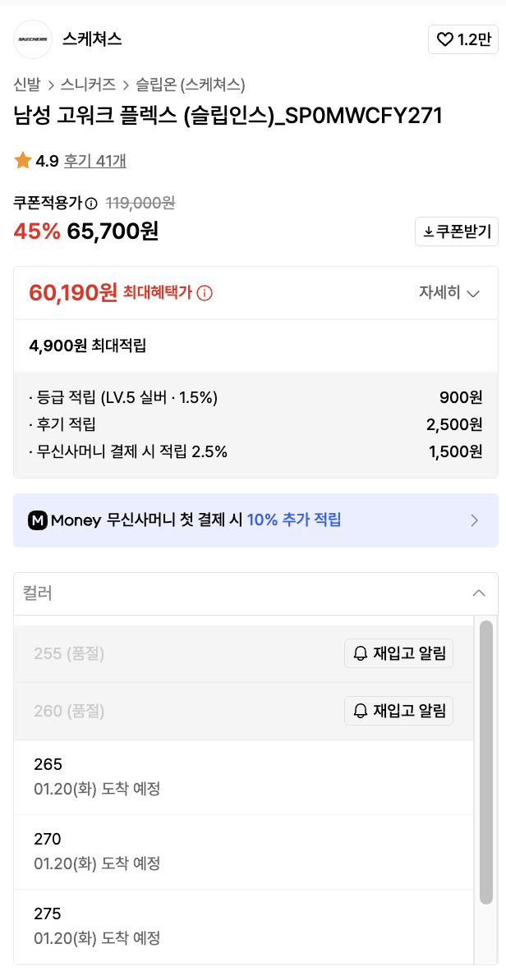The width and height of the screenshot is (506, 980).
Task: Click info icon next to 쿠폰적용가
Action: pos(91,204)
